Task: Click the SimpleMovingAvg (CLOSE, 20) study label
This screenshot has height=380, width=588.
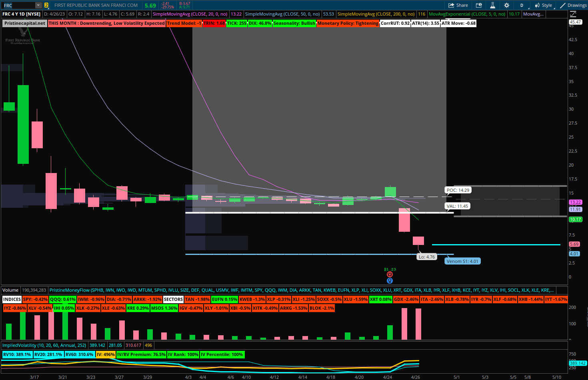Action: tap(190, 14)
